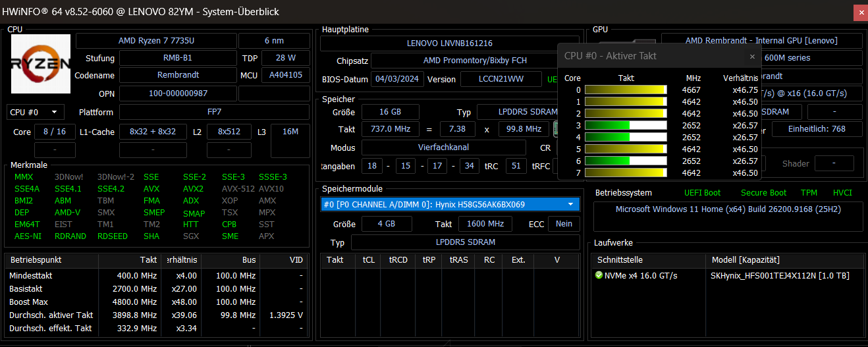Click the memory Takt 737.0 MHz field
Image resolution: width=868 pixels, height=347 pixels.
(391, 129)
